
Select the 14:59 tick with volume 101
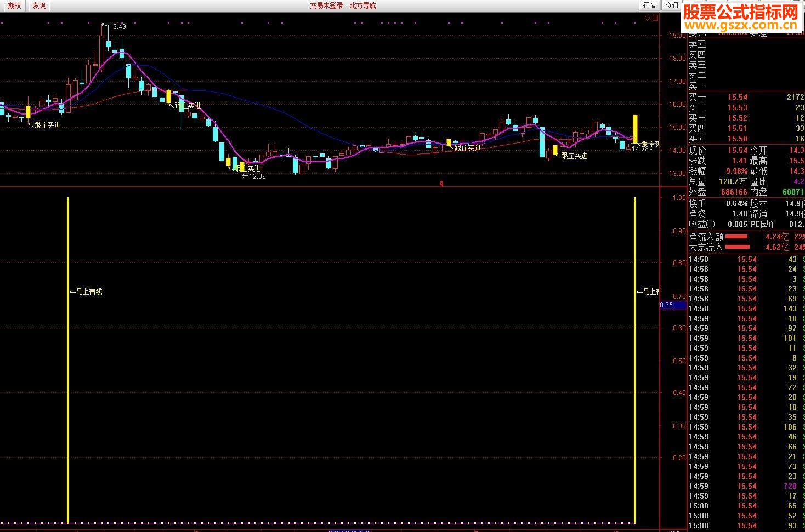point(746,338)
